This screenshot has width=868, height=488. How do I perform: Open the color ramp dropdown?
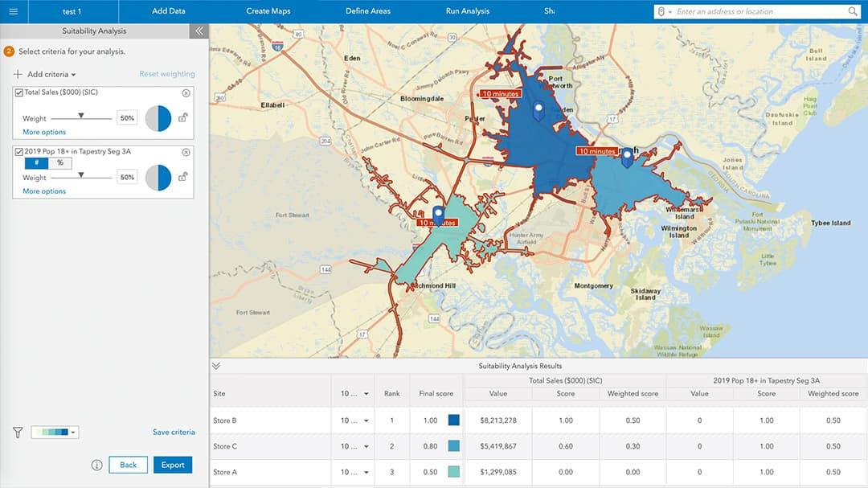click(x=55, y=432)
